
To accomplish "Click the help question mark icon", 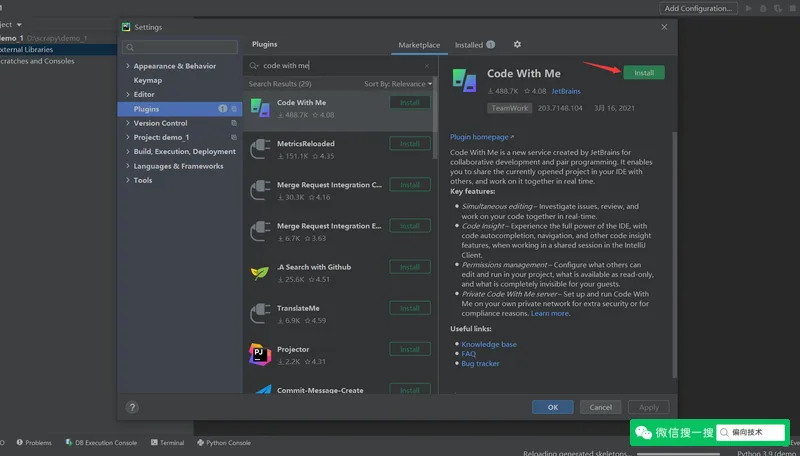I will pos(132,407).
